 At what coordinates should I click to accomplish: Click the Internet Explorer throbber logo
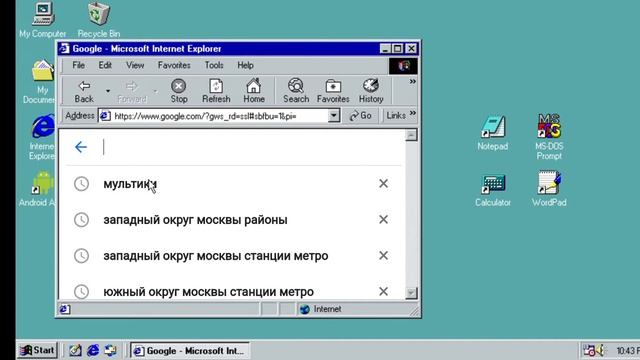[x=403, y=66]
